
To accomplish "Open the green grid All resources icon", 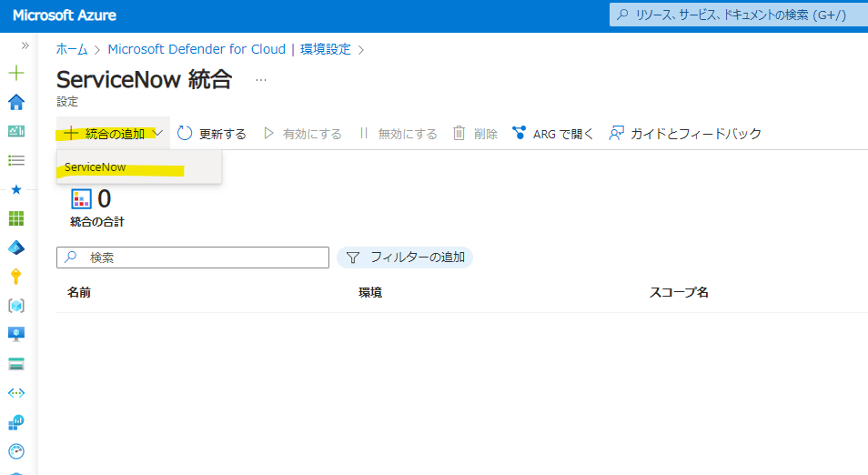I will [16, 218].
